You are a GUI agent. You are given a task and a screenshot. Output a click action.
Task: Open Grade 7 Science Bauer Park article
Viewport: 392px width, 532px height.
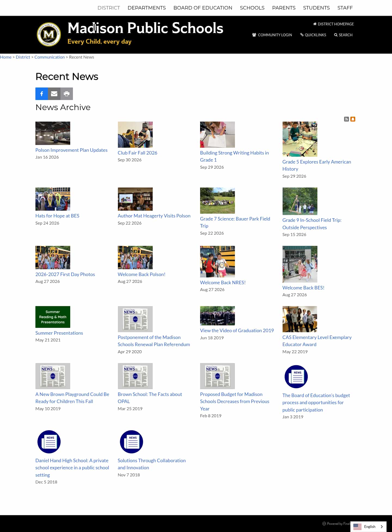(x=235, y=222)
